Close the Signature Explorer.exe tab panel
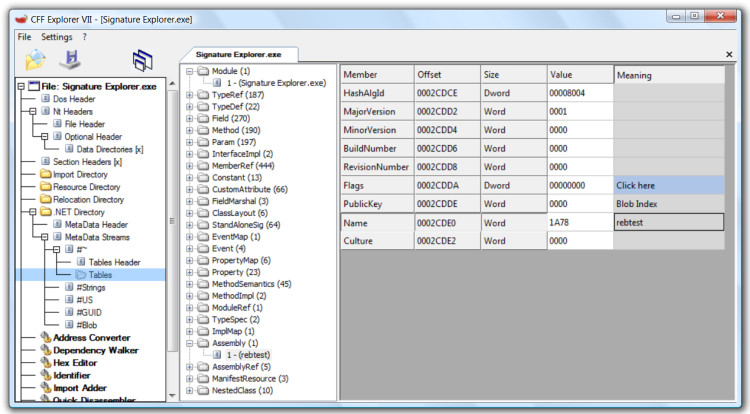 (x=728, y=54)
